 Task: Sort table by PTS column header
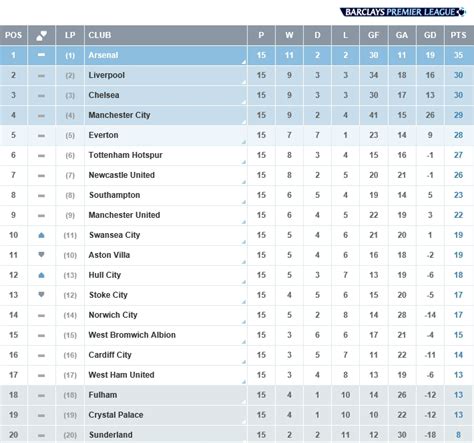tap(459, 35)
